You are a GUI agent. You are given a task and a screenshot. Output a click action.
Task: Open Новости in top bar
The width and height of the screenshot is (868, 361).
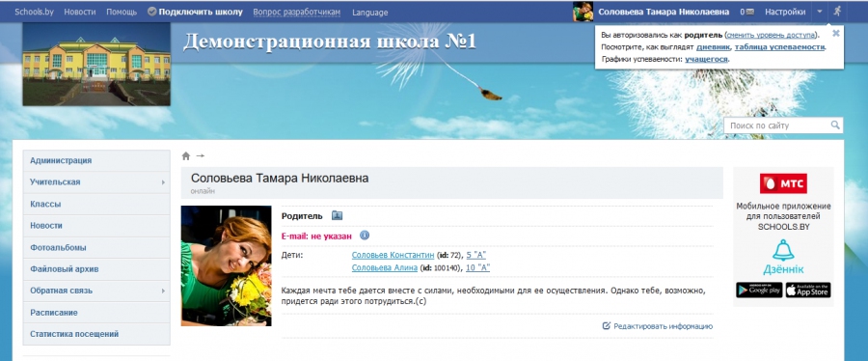(x=80, y=12)
